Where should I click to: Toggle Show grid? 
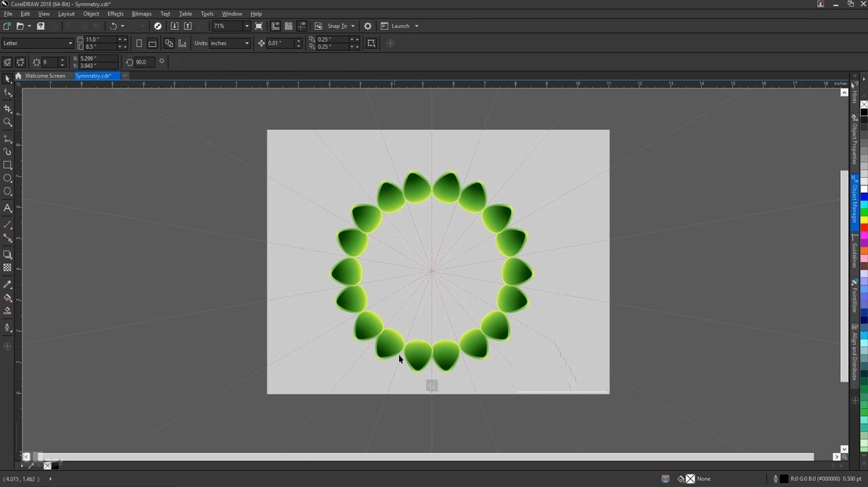pos(288,26)
